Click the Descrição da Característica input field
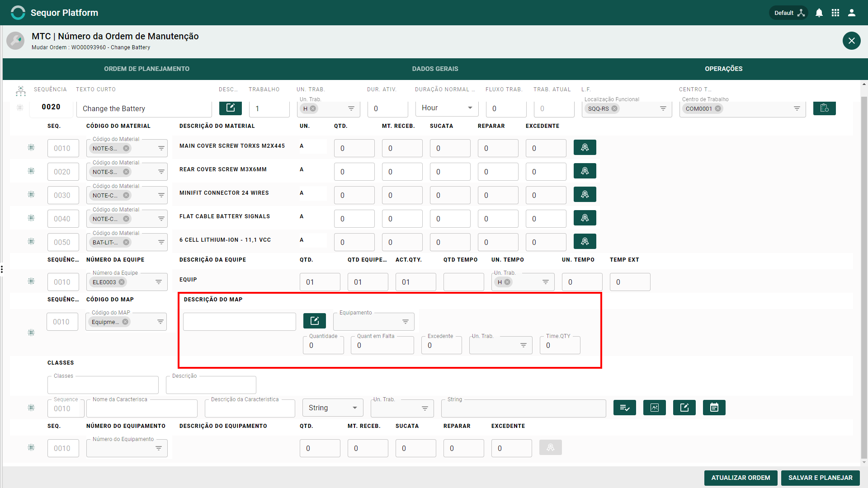This screenshot has width=868, height=488. (x=250, y=408)
